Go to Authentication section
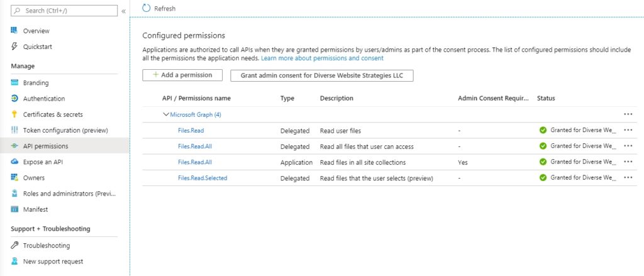 click(x=44, y=99)
